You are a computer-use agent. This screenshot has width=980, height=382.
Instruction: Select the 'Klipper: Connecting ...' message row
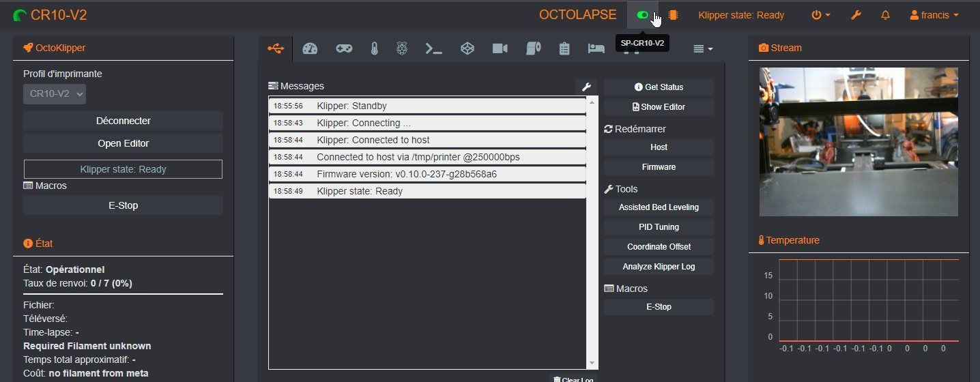pos(427,123)
